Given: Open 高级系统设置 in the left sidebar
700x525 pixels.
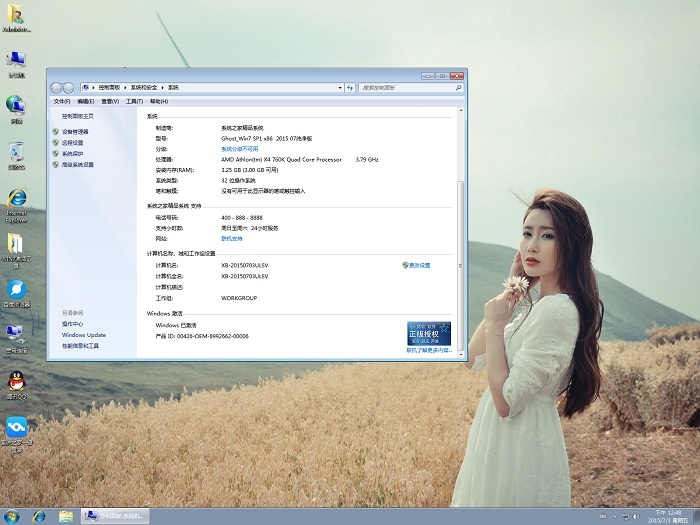Looking at the screenshot, I should [77, 165].
